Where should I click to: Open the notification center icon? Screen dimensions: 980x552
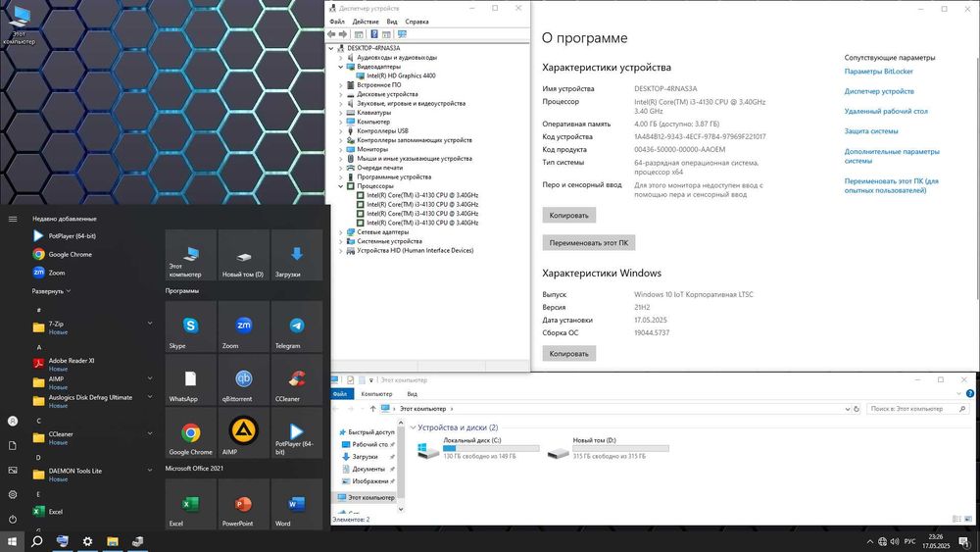964,541
